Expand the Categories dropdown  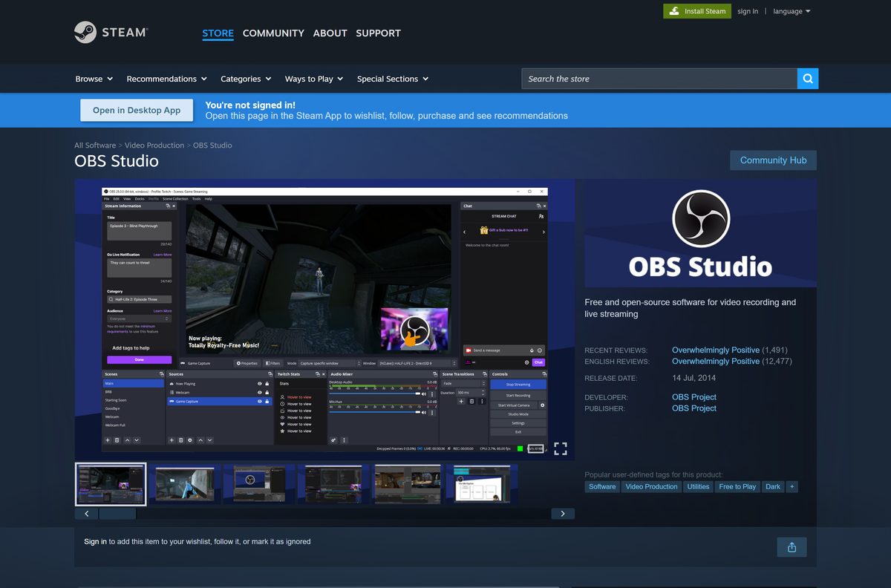(246, 79)
